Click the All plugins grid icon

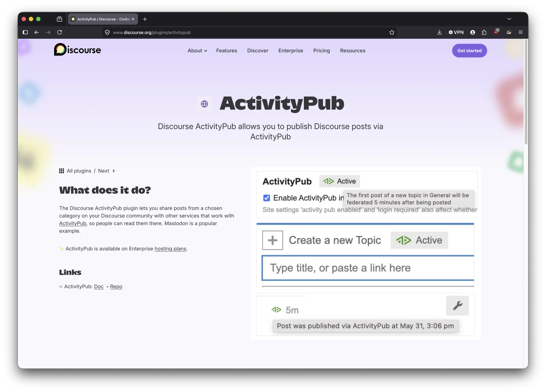[x=62, y=171]
